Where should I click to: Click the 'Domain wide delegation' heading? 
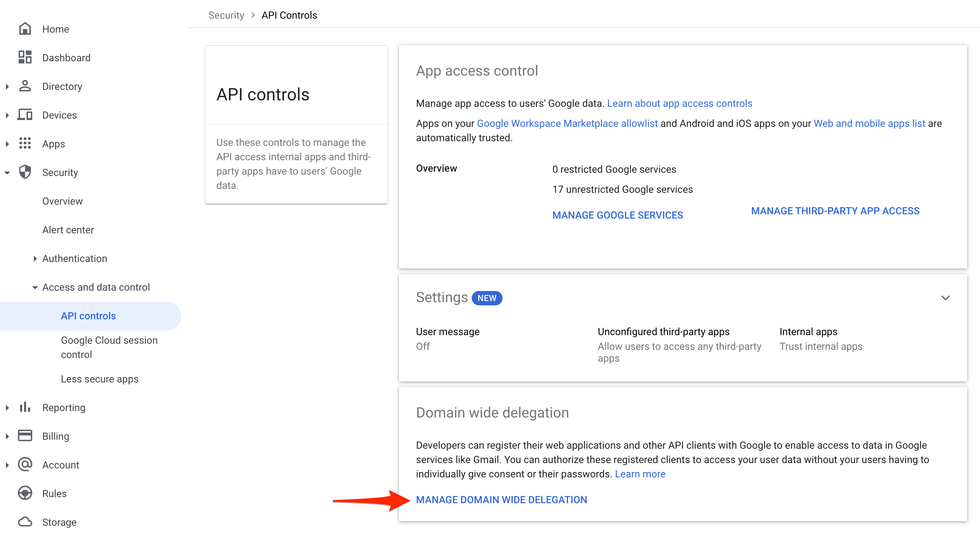click(x=492, y=413)
